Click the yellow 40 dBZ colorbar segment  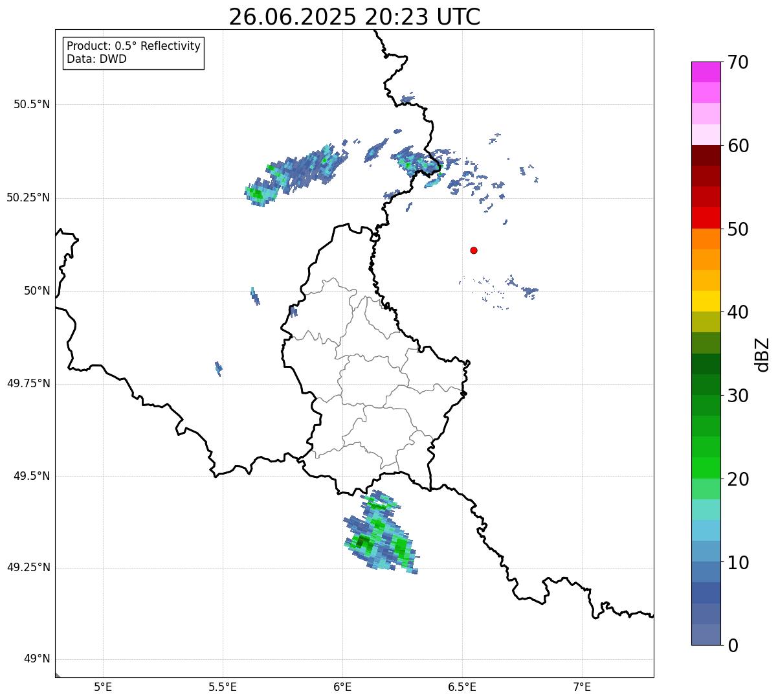pos(706,301)
